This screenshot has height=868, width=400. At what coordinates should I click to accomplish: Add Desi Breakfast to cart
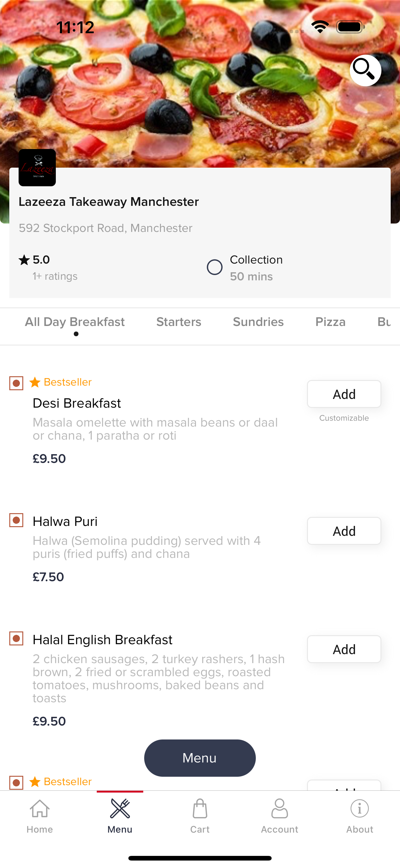point(344,394)
